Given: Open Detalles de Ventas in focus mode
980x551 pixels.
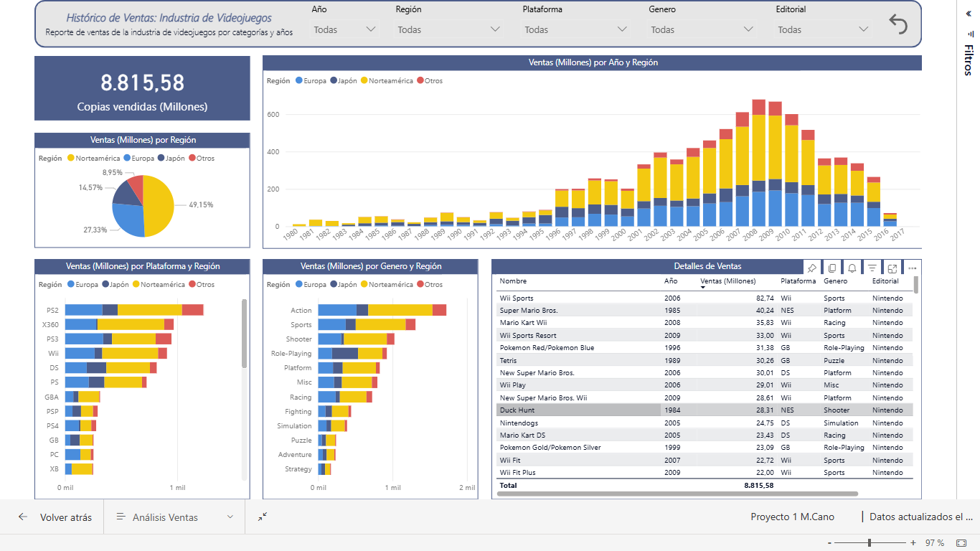Looking at the screenshot, I should (x=892, y=268).
